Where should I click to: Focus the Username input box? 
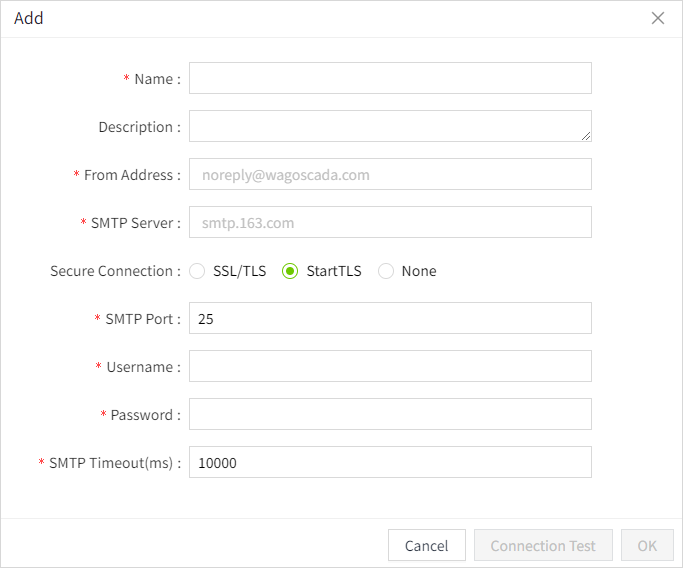(390, 366)
